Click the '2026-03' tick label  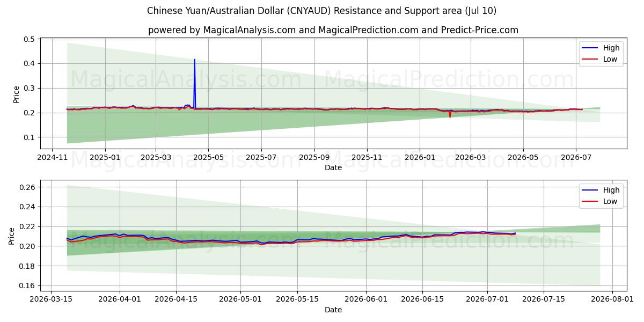tap(470, 157)
